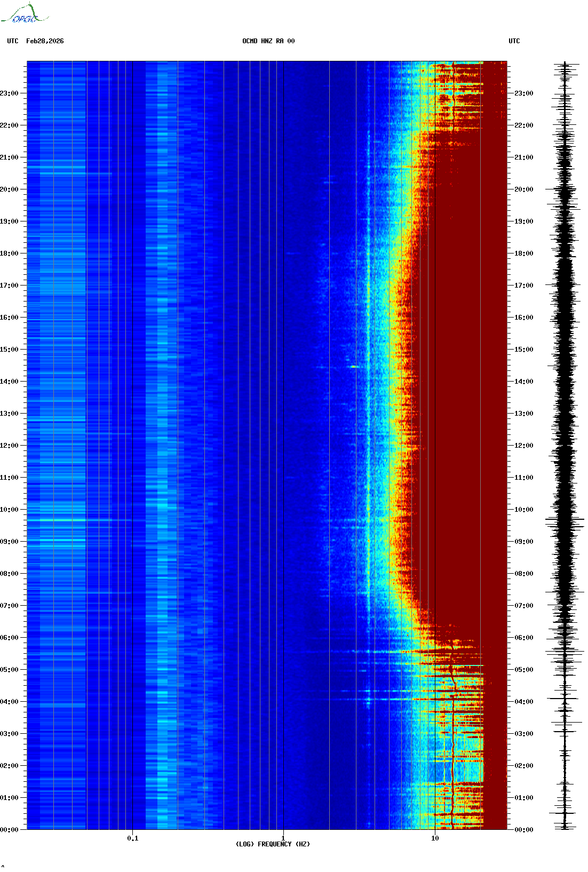The image size is (588, 872).
Task: Select the date text Feb28,2026
Action: coord(45,41)
